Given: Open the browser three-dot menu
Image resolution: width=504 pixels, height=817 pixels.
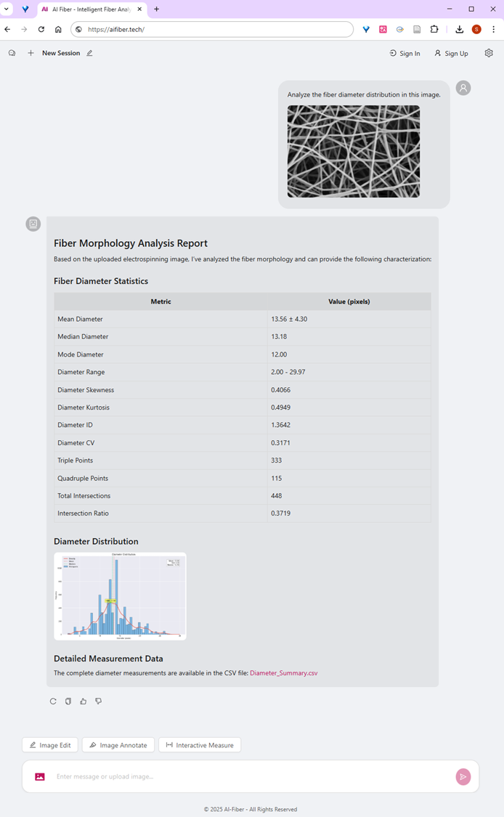Looking at the screenshot, I should 494,29.
